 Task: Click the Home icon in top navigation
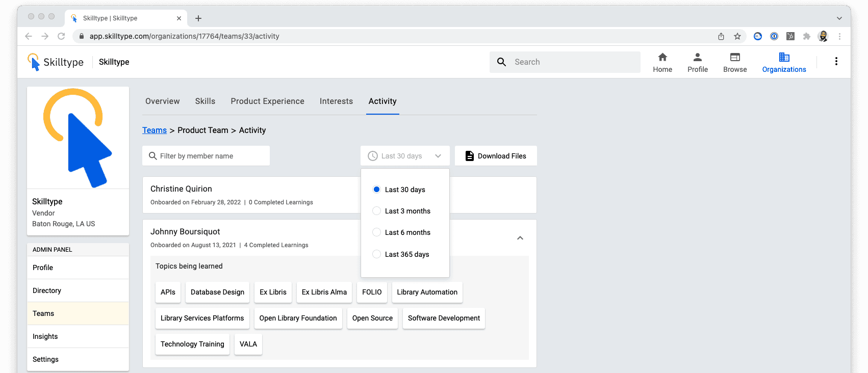tap(662, 57)
